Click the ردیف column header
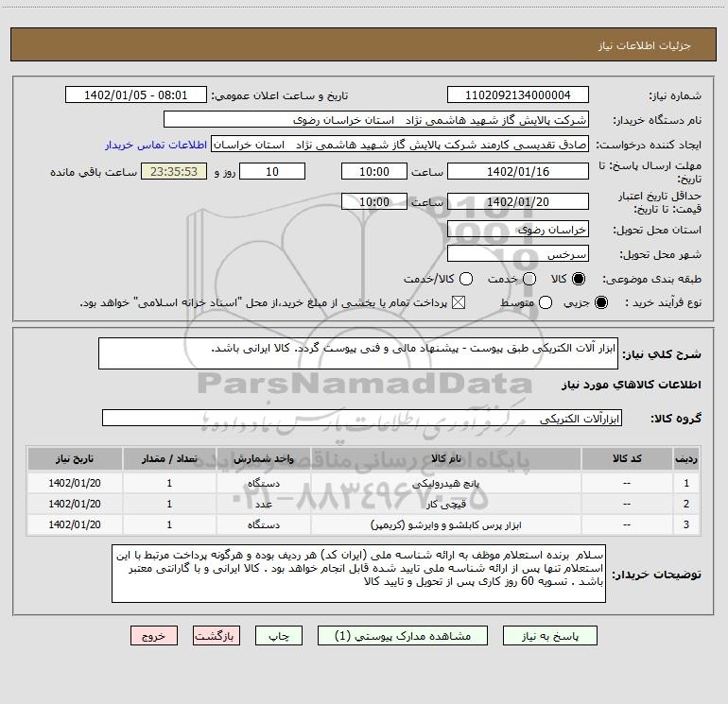Viewport: 728px width, 704px height. tap(686, 458)
